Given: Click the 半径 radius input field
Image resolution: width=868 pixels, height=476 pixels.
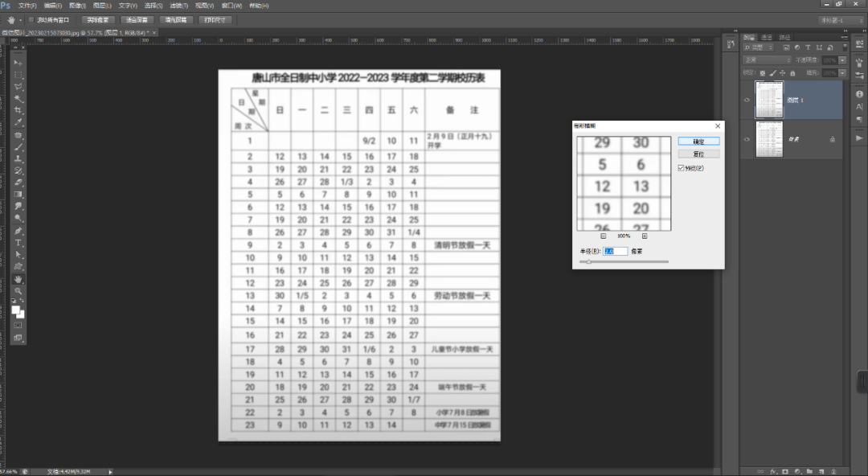Looking at the screenshot, I should [615, 251].
